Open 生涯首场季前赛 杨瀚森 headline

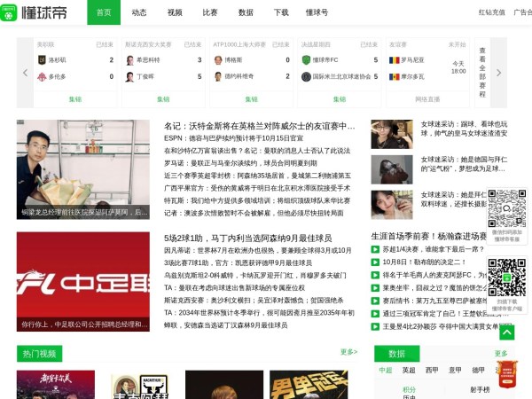[x=429, y=236]
